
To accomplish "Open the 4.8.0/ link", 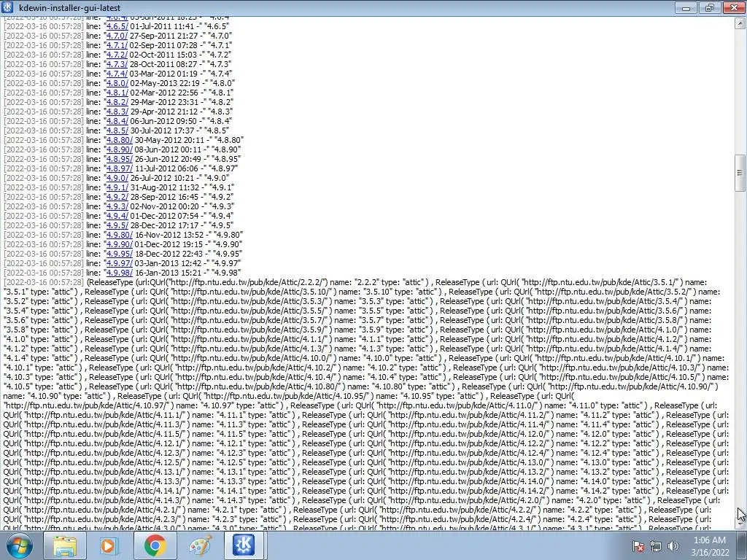I will click(117, 83).
